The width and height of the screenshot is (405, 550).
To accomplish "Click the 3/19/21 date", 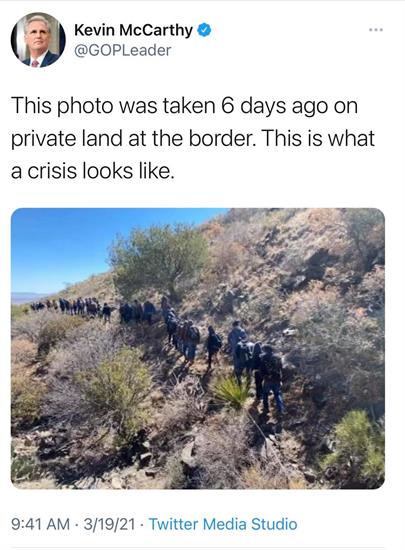I will pyautogui.click(x=109, y=524).
